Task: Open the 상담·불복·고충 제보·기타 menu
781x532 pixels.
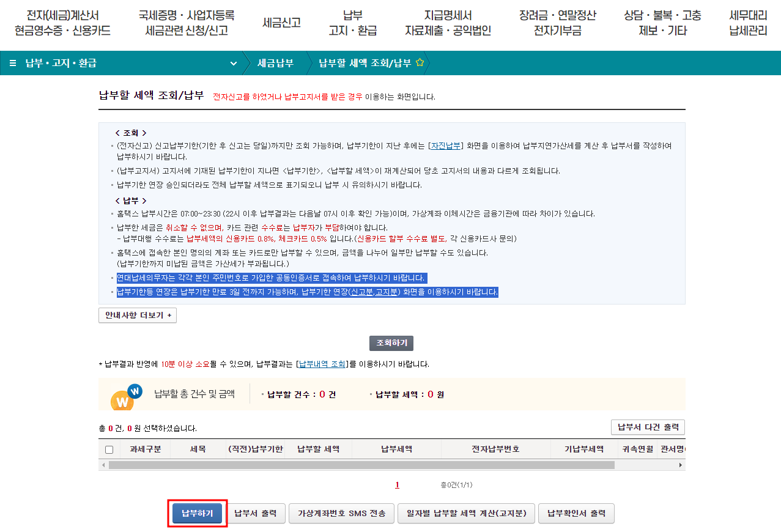Action: pyautogui.click(x=662, y=23)
